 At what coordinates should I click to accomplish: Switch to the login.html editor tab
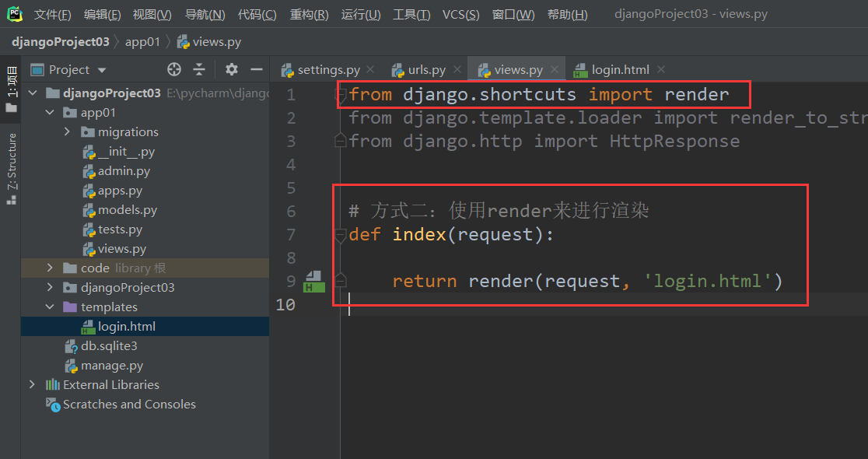point(611,70)
